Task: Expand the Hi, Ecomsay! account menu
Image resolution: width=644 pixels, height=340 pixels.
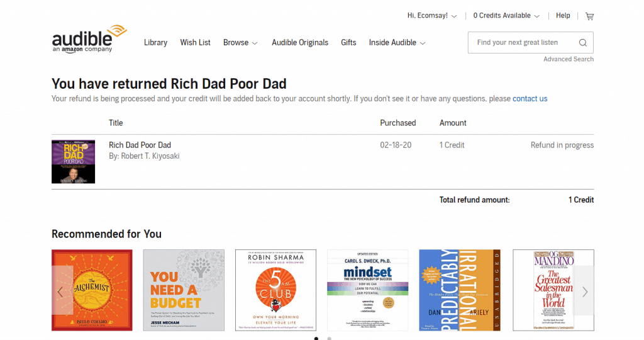Action: [431, 16]
